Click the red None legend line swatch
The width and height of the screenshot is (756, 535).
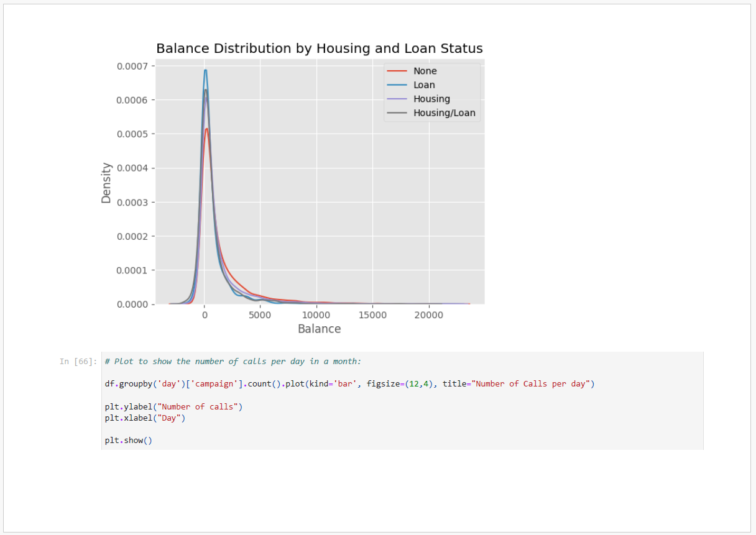[x=397, y=71]
